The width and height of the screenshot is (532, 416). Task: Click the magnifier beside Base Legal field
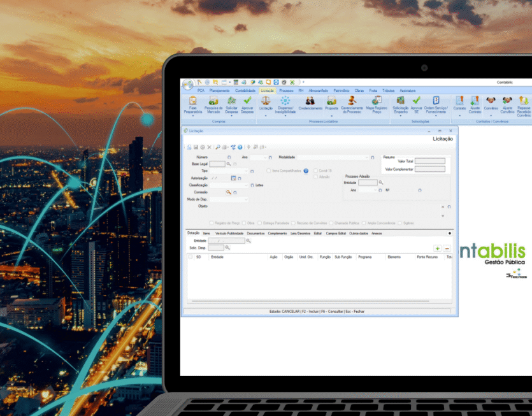tap(228, 164)
